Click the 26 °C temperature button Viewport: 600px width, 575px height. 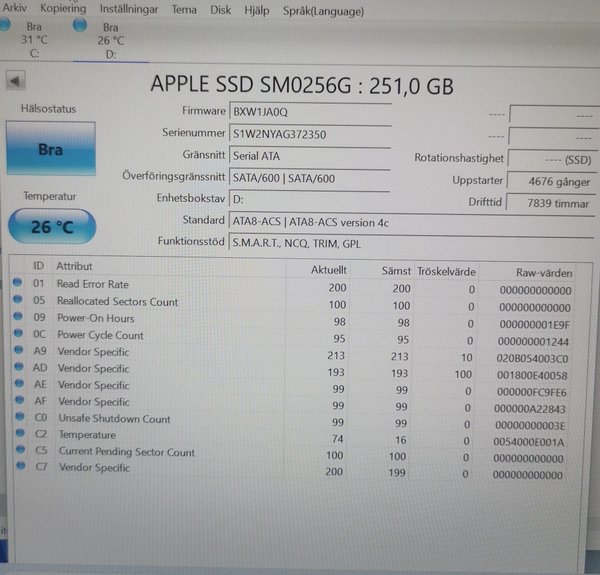coord(51,226)
